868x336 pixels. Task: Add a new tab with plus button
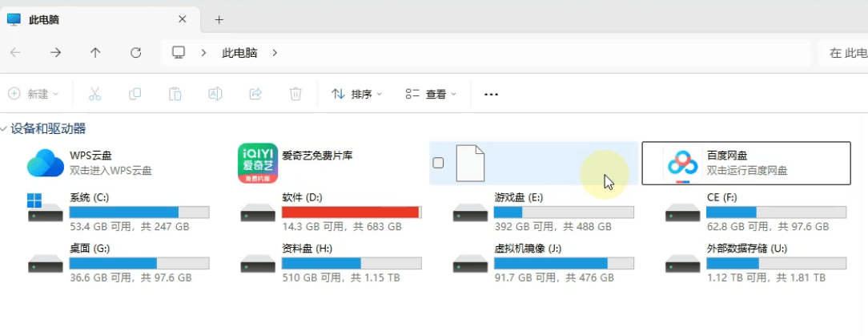pyautogui.click(x=219, y=19)
